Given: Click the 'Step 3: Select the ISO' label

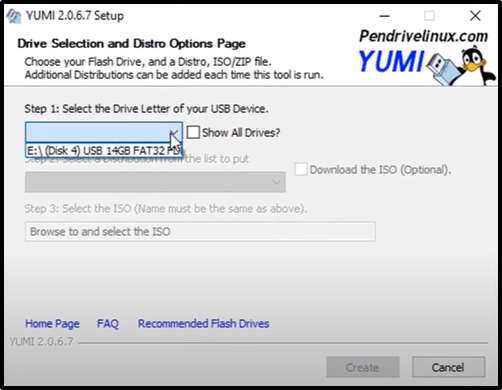Looking at the screenshot, I should [166, 209].
